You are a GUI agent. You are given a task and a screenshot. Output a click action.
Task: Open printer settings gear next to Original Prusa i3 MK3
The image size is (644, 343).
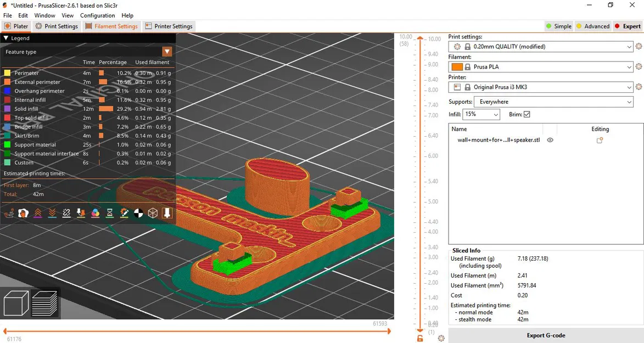639,87
